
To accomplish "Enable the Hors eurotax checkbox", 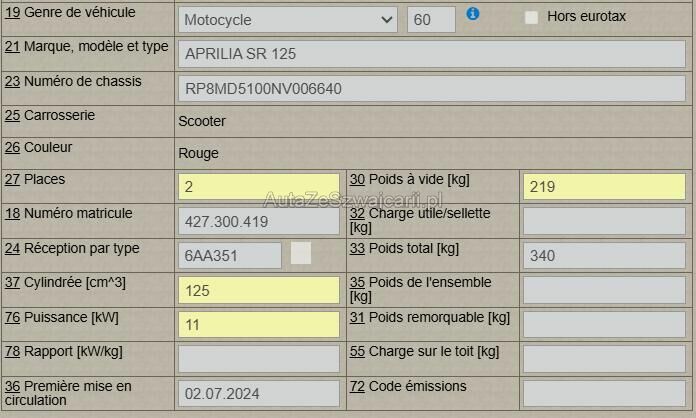I will (x=532, y=17).
